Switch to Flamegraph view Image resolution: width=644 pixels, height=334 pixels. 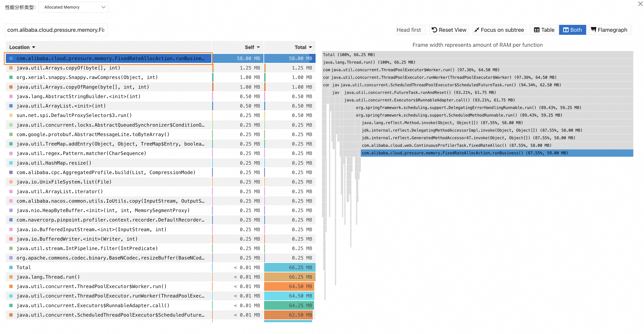click(x=609, y=30)
